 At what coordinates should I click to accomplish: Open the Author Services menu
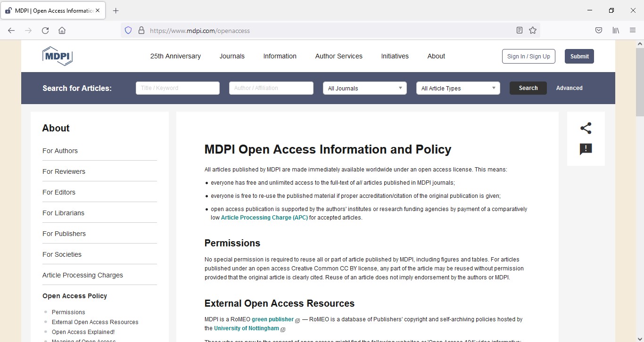(x=339, y=56)
